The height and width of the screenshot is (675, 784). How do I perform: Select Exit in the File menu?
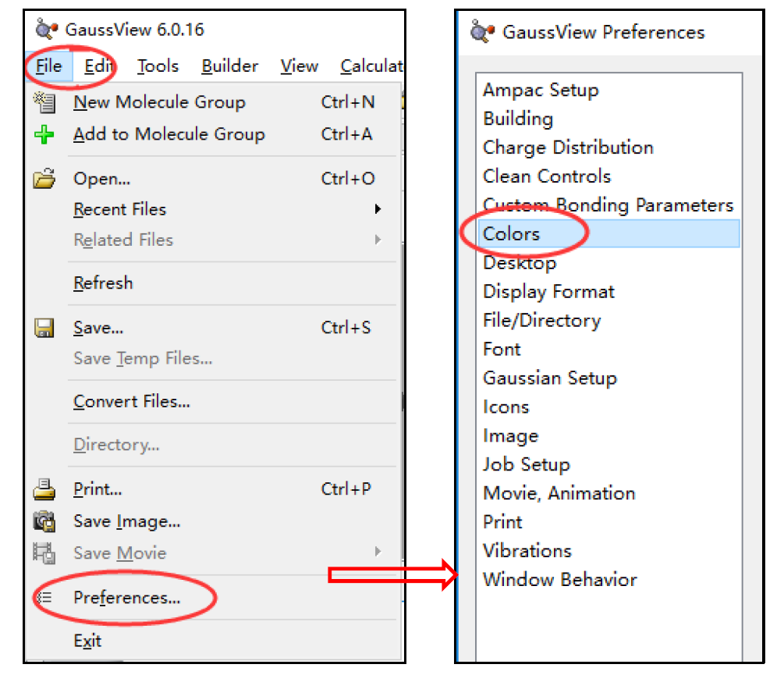point(87,641)
